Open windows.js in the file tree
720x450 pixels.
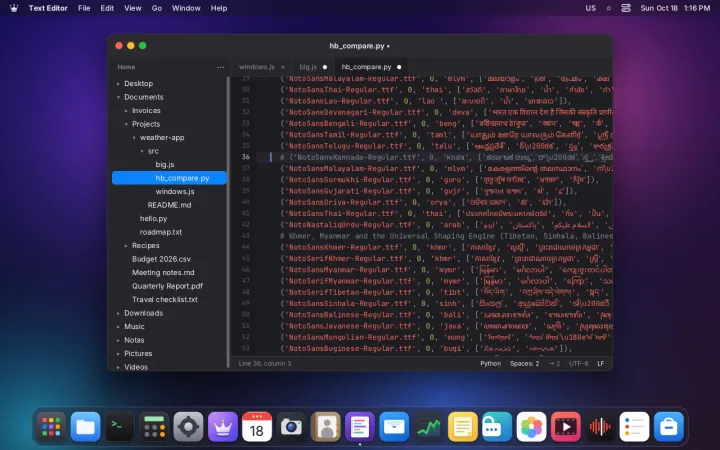[169, 191]
